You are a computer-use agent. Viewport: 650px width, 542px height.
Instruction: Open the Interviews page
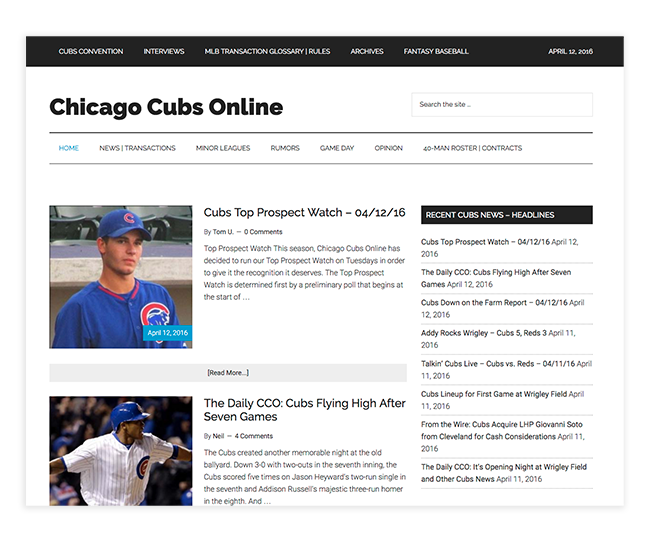point(164,51)
